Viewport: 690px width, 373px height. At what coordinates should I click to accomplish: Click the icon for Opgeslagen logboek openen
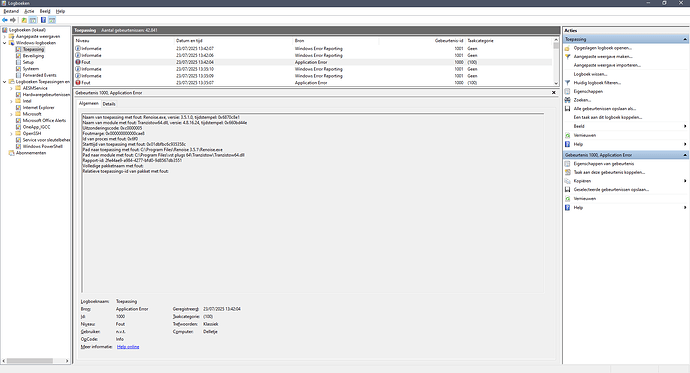click(x=568, y=48)
